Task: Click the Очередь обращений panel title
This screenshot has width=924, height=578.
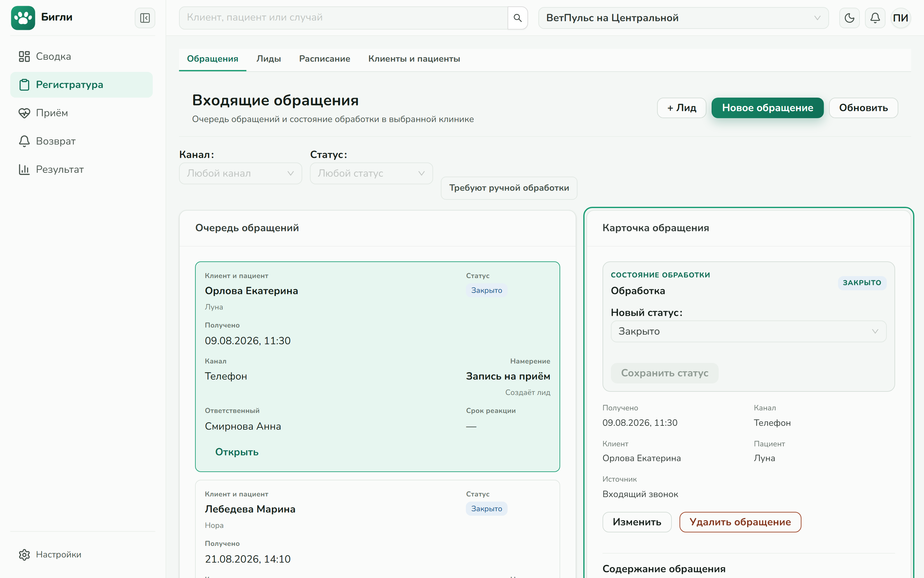Action: (247, 228)
